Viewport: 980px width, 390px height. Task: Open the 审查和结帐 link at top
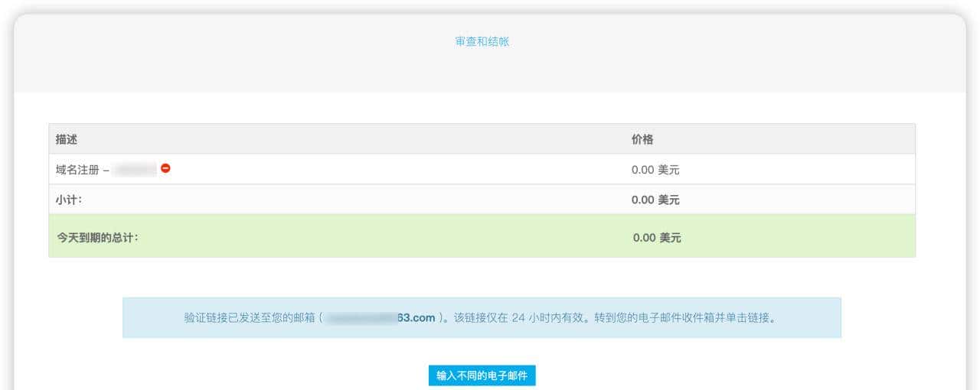482,41
